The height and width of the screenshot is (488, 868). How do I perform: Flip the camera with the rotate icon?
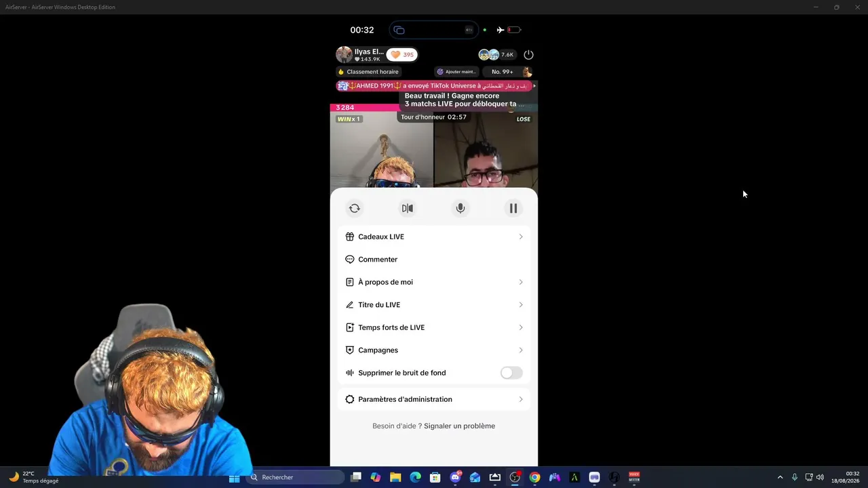point(355,209)
